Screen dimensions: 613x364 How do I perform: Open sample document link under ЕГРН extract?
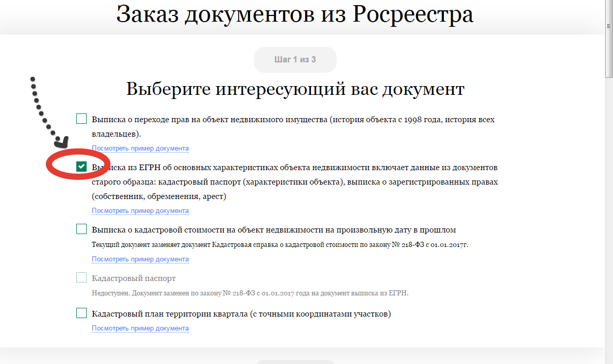click(x=140, y=211)
